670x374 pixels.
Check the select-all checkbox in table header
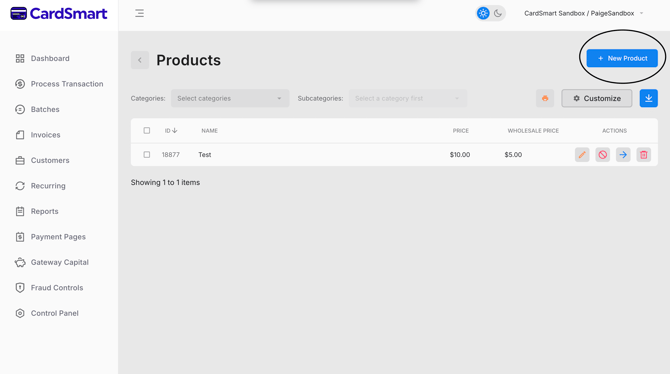(x=147, y=130)
